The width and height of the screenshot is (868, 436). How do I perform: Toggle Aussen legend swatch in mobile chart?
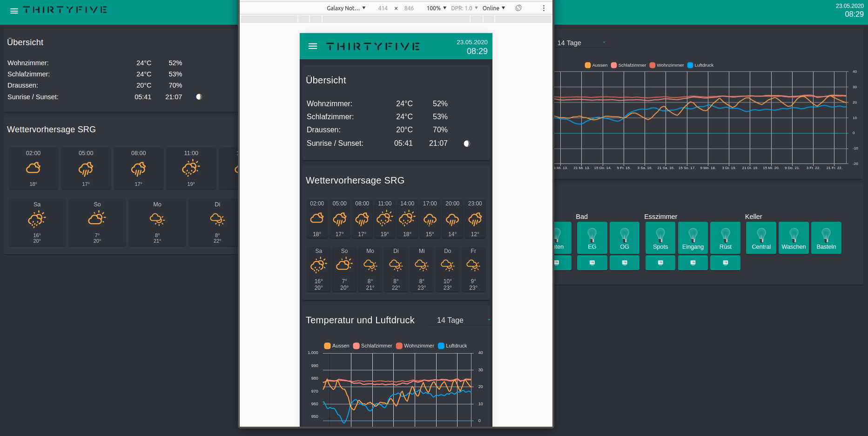pyautogui.click(x=327, y=346)
